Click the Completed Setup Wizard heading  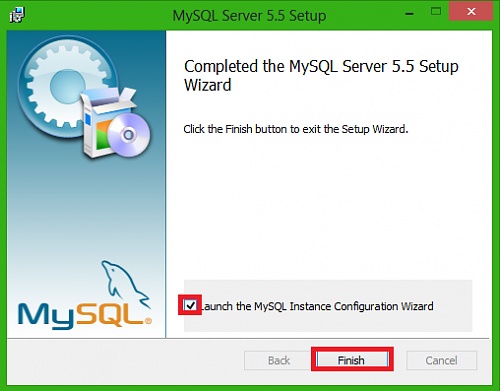tap(321, 75)
